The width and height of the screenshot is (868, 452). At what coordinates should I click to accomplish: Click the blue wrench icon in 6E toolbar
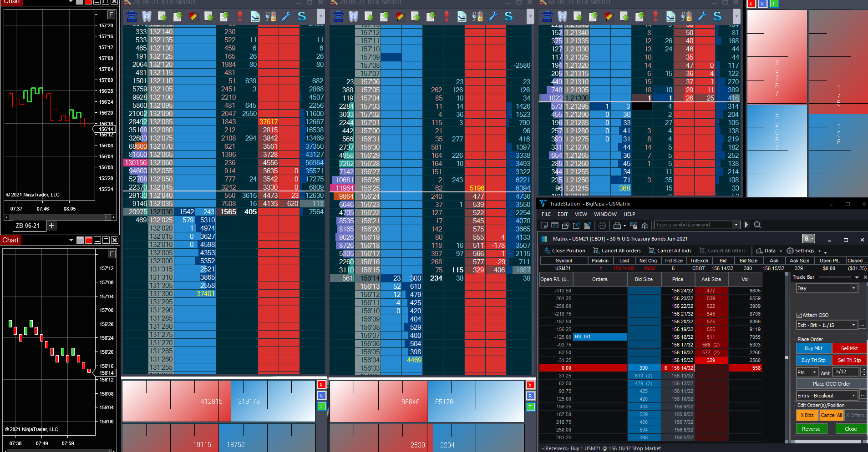pos(702,17)
